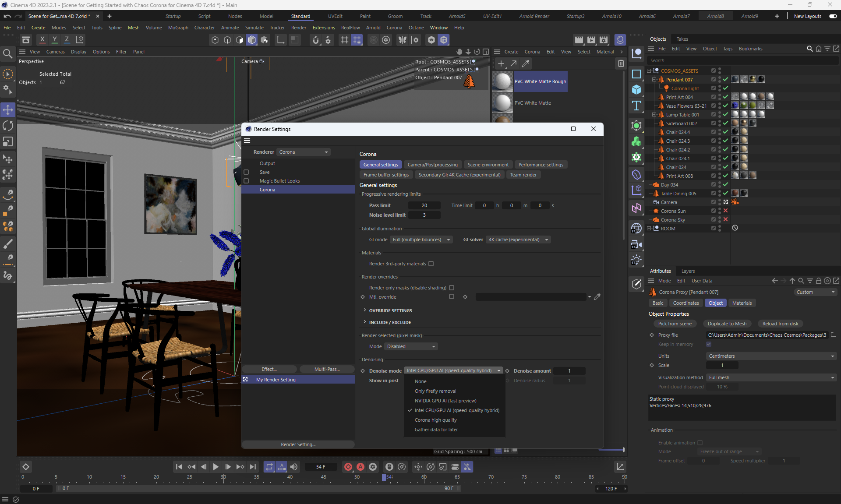
Task: Click the Play Forward button in timeline
Action: click(216, 467)
